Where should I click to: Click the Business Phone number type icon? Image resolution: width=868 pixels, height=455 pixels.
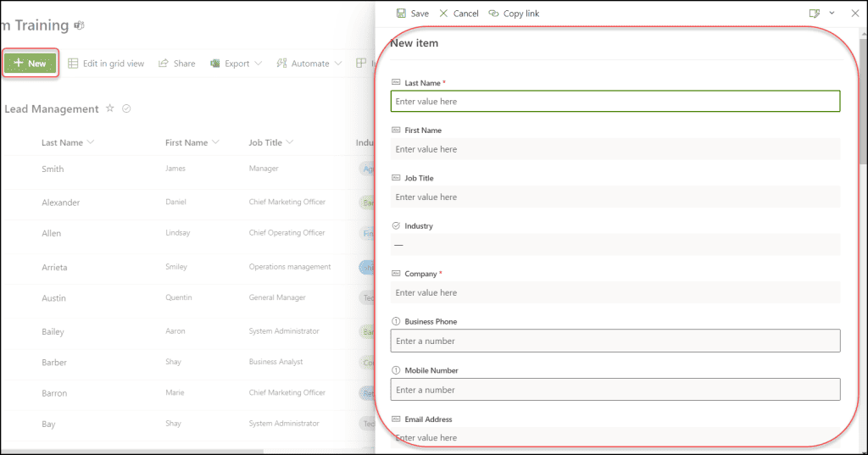pyautogui.click(x=396, y=322)
